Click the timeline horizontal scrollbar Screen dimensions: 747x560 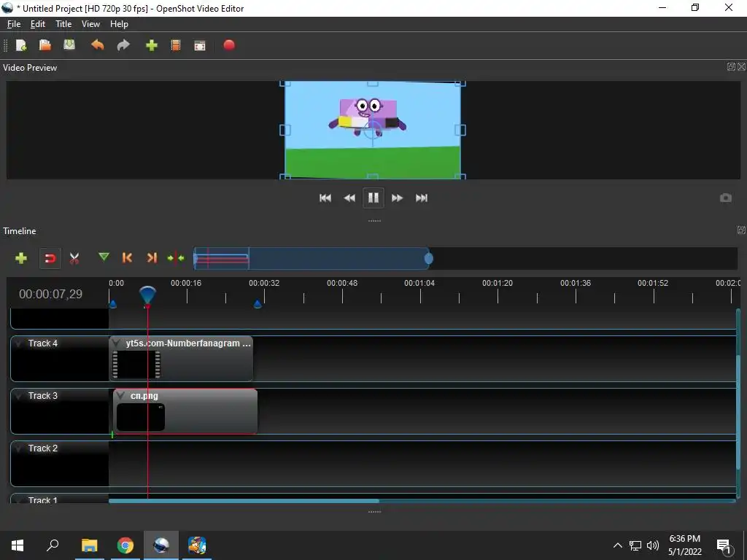click(244, 500)
